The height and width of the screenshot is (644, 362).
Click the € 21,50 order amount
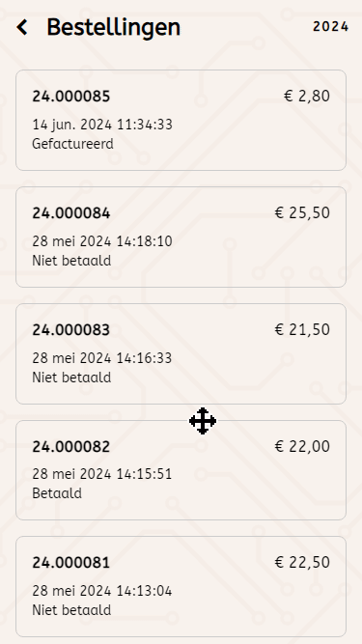click(x=302, y=329)
